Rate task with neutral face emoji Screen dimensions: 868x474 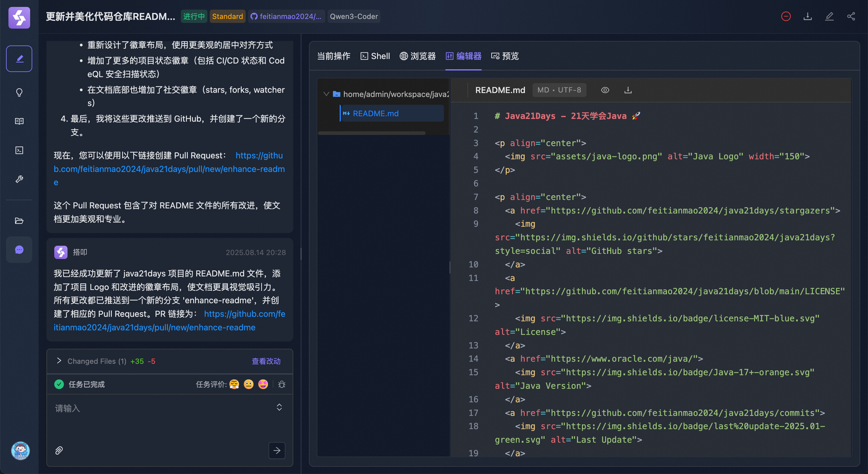[x=248, y=384]
